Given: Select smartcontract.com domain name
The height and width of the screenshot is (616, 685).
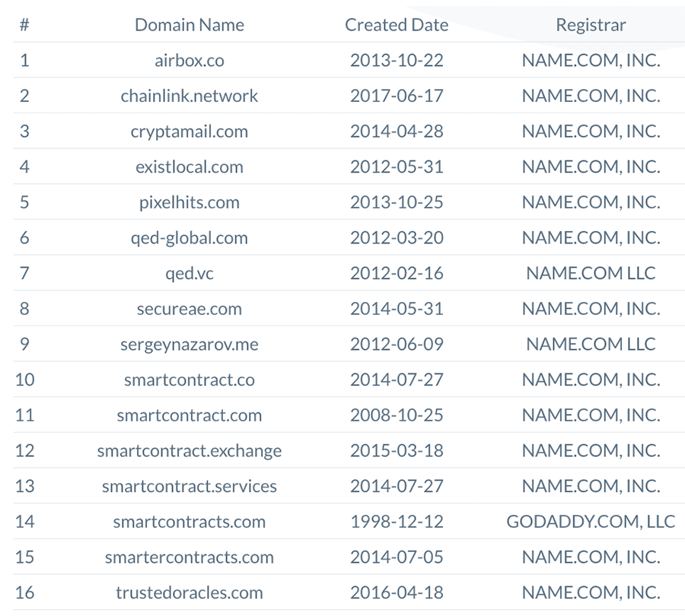Looking at the screenshot, I should coord(190,415).
